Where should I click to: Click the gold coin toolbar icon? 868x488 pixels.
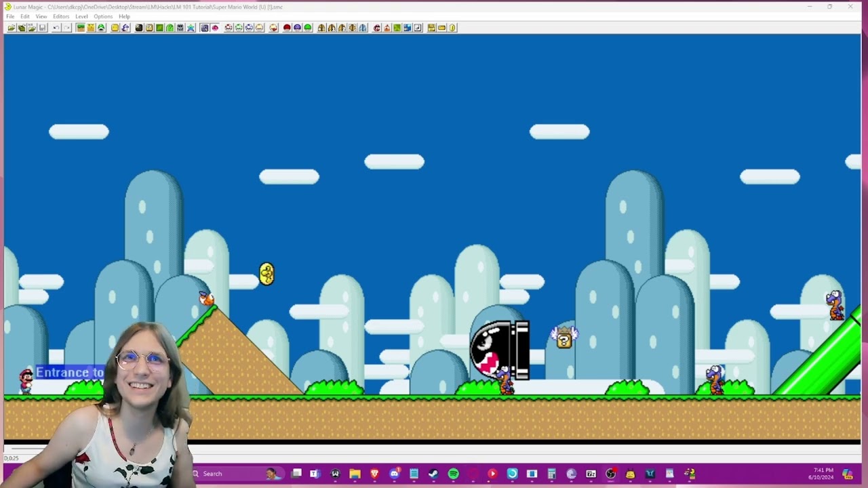coord(452,28)
